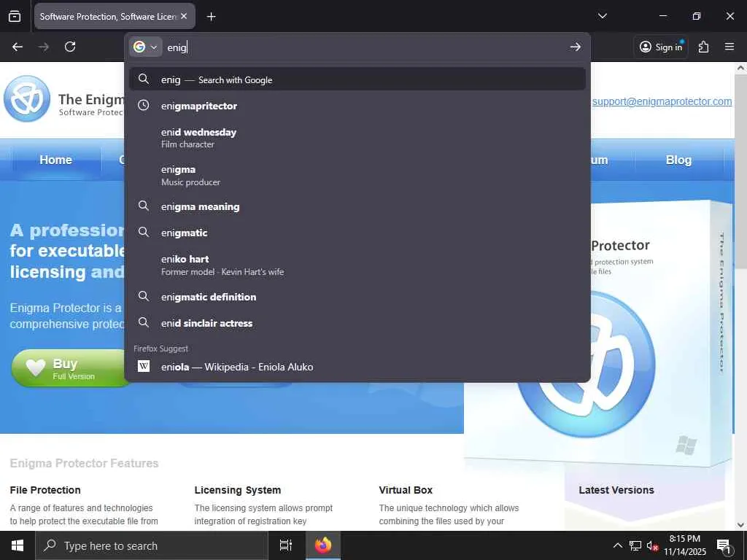Click the Firefox taskbar icon

click(x=323, y=545)
